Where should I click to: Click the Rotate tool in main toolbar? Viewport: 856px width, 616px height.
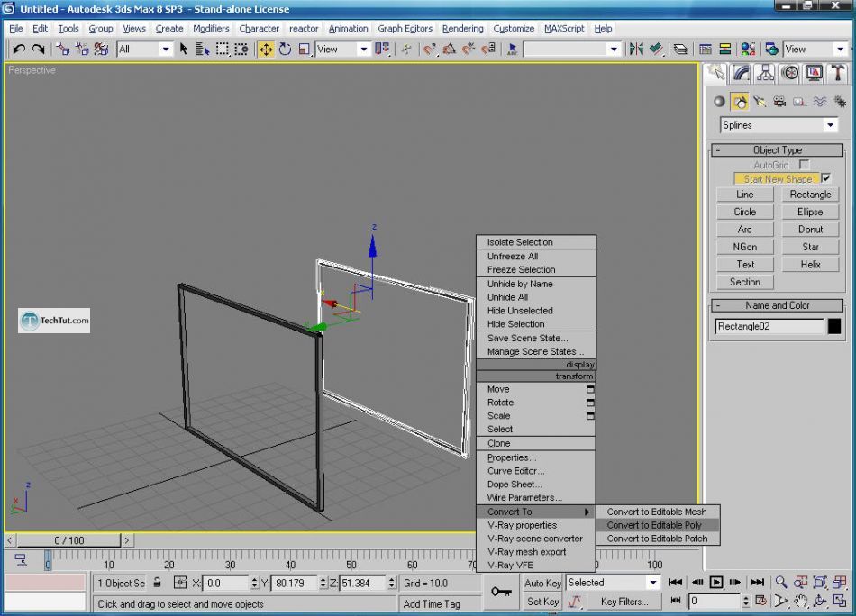point(285,50)
